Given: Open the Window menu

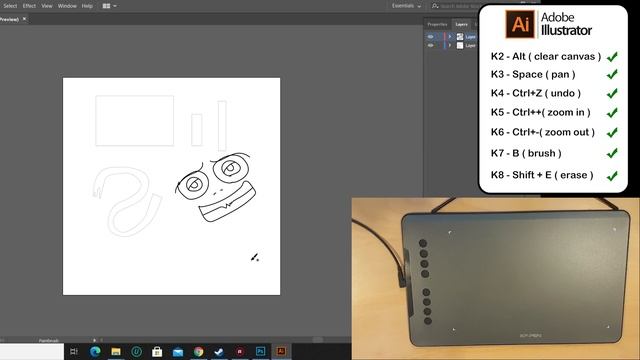Looking at the screenshot, I should click(x=67, y=6).
